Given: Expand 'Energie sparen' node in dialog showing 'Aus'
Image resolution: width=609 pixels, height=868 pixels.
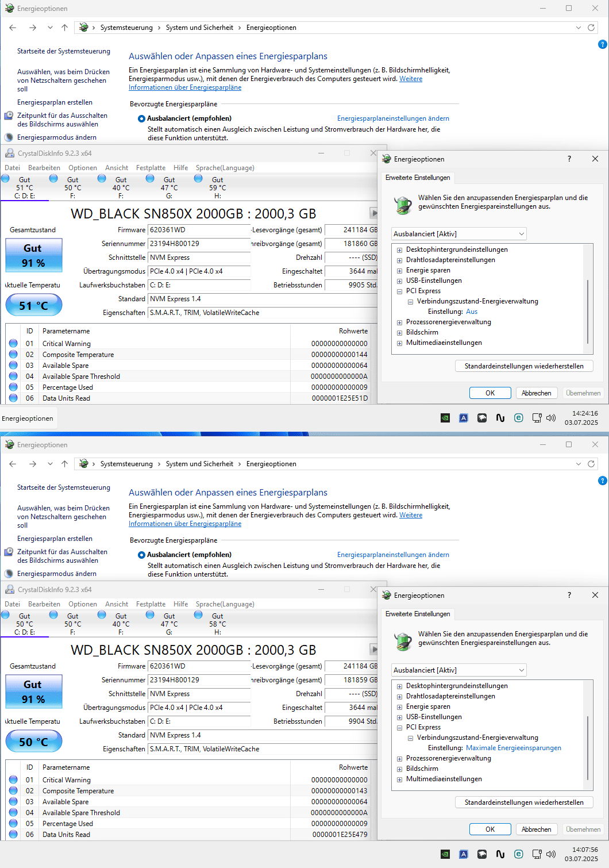Looking at the screenshot, I should [399, 271].
